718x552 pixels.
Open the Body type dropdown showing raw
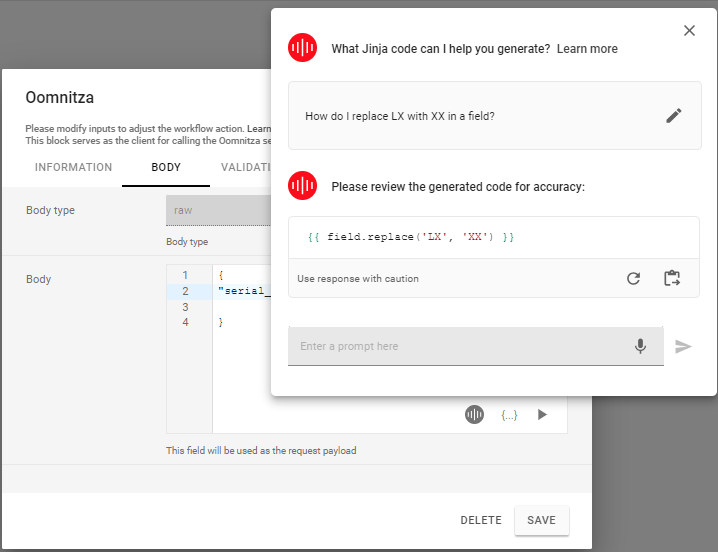218,211
